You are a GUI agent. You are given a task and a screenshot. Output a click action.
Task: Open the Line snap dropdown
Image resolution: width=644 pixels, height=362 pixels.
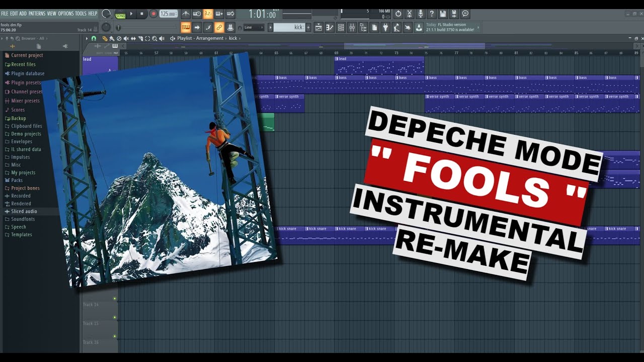254,27
